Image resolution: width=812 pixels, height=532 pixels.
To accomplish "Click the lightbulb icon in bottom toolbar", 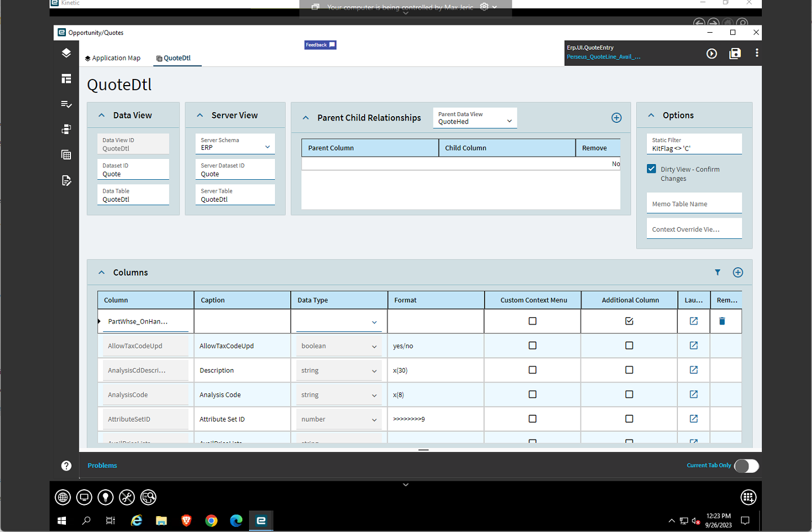I will (105, 497).
